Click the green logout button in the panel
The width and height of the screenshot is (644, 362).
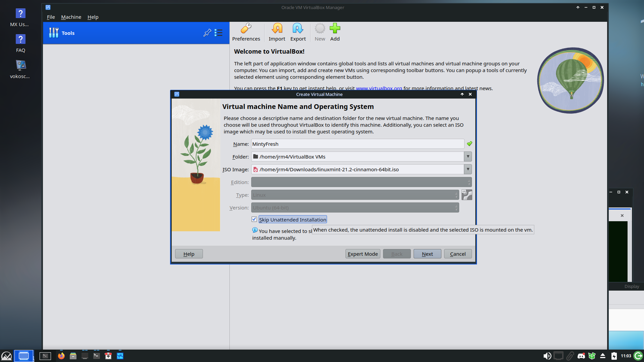coord(638,356)
